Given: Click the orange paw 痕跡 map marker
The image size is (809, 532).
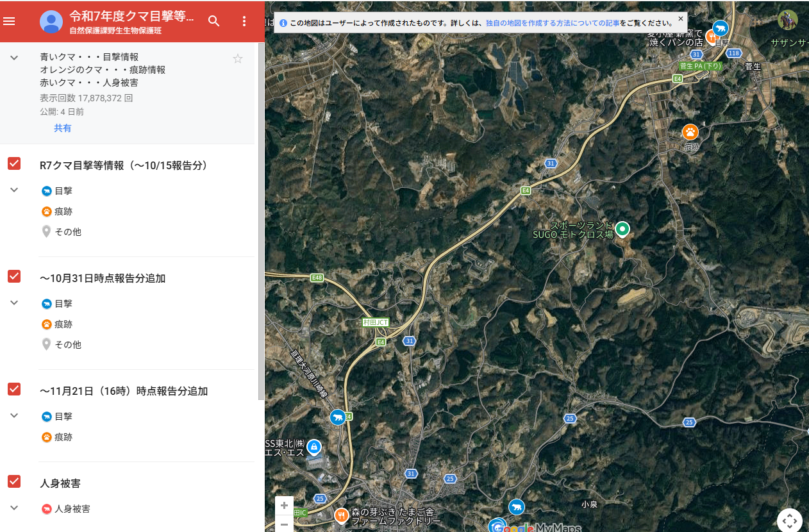Looking at the screenshot, I should (690, 132).
